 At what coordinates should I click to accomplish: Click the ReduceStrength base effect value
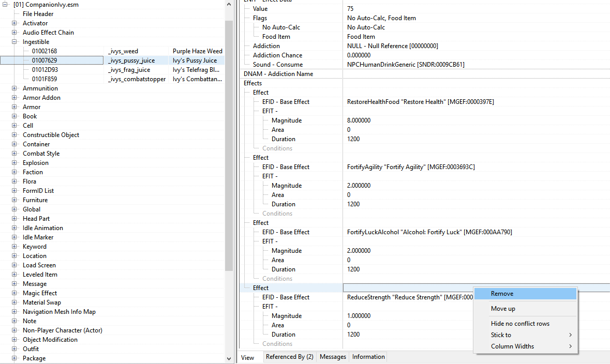coord(410,297)
